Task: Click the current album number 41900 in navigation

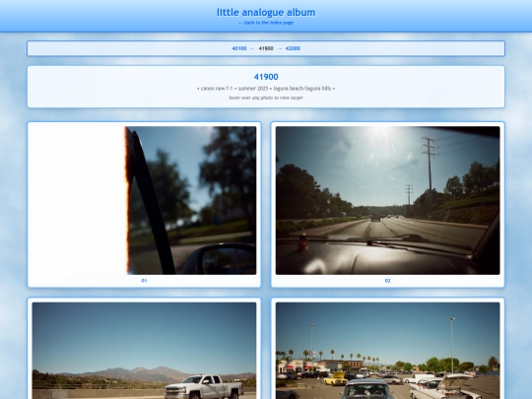Action: [x=266, y=48]
